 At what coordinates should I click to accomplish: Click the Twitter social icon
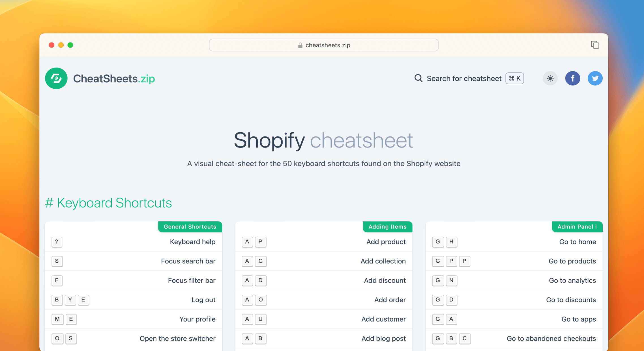coord(595,78)
